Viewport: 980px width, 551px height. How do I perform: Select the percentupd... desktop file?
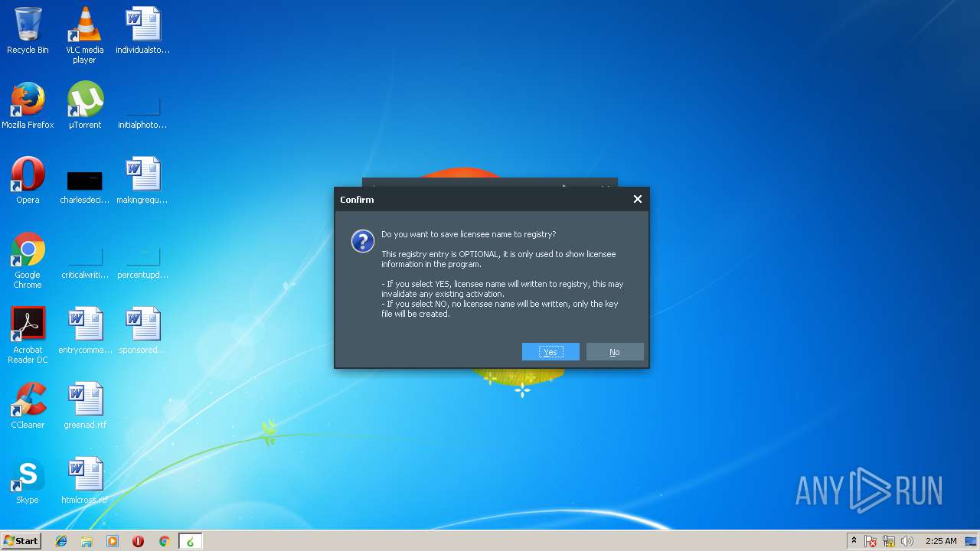pos(142,262)
